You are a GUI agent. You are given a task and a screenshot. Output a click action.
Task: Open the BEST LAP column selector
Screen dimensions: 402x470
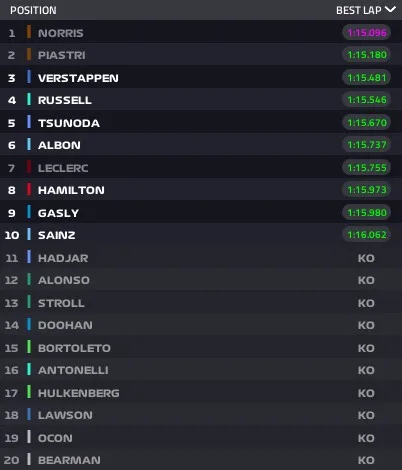[366, 10]
